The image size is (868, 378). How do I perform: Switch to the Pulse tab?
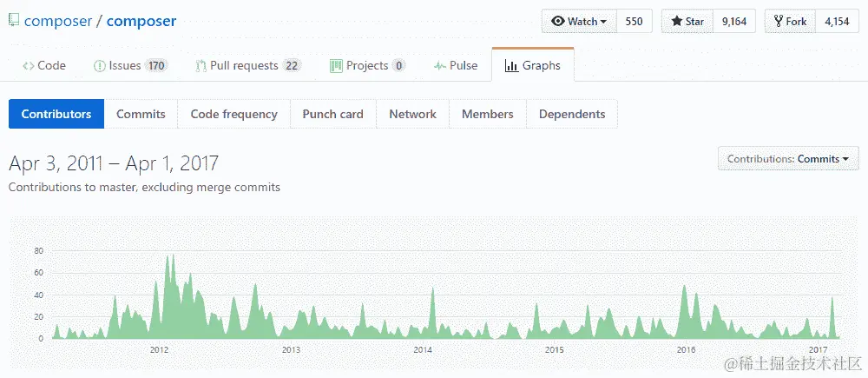click(456, 65)
